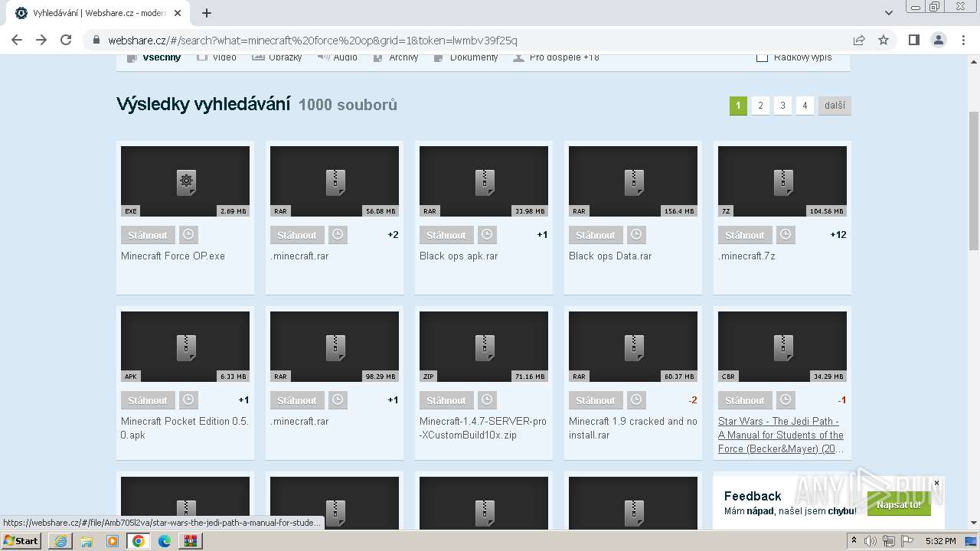Click Stáhnout for Black ops apk.rar
The height and width of the screenshot is (551, 980).
click(x=446, y=235)
